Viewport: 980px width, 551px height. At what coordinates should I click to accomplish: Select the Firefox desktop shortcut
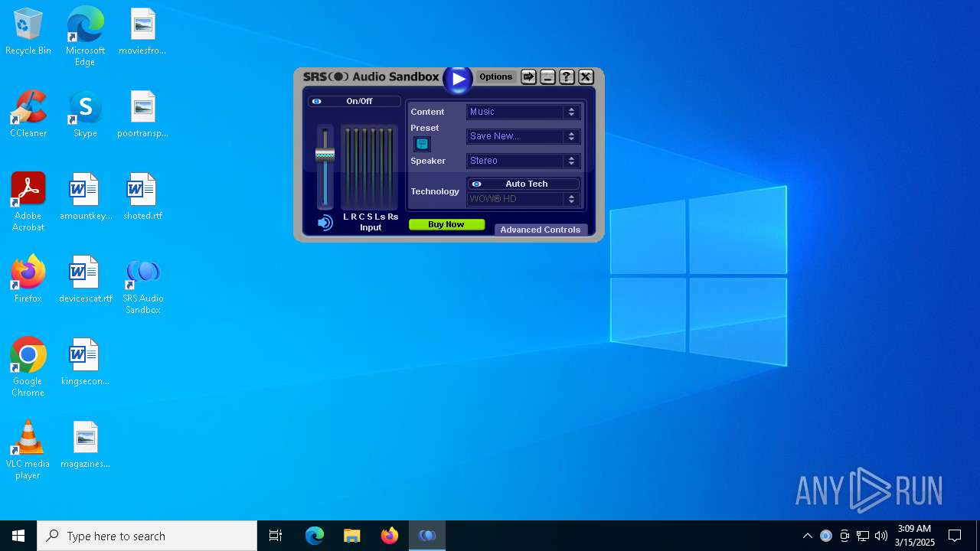[28, 280]
